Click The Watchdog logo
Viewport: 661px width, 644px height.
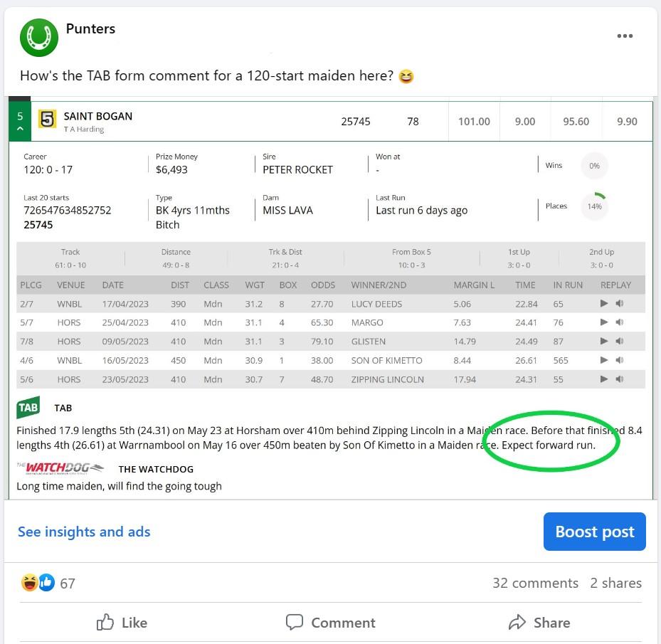pyautogui.click(x=60, y=468)
